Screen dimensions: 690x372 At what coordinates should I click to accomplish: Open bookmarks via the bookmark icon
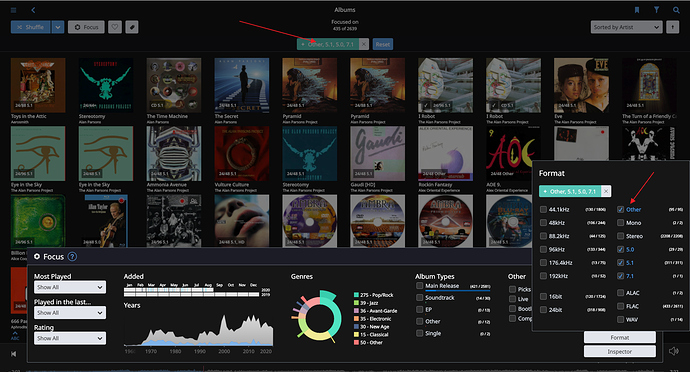click(637, 10)
